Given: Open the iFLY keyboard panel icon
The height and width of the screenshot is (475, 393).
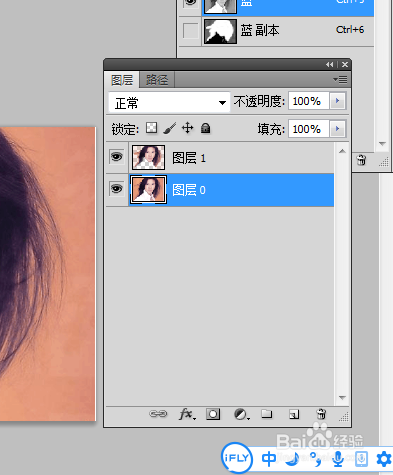Looking at the screenshot, I should (x=361, y=459).
